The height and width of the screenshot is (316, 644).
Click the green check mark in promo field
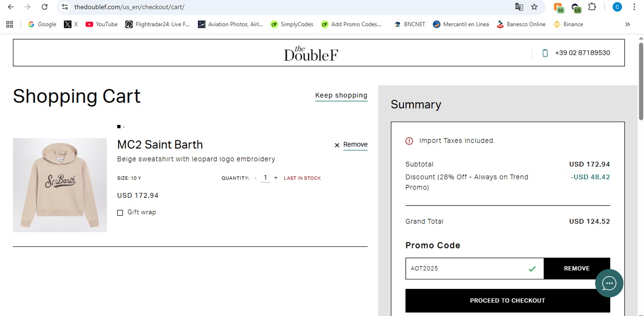point(532,269)
